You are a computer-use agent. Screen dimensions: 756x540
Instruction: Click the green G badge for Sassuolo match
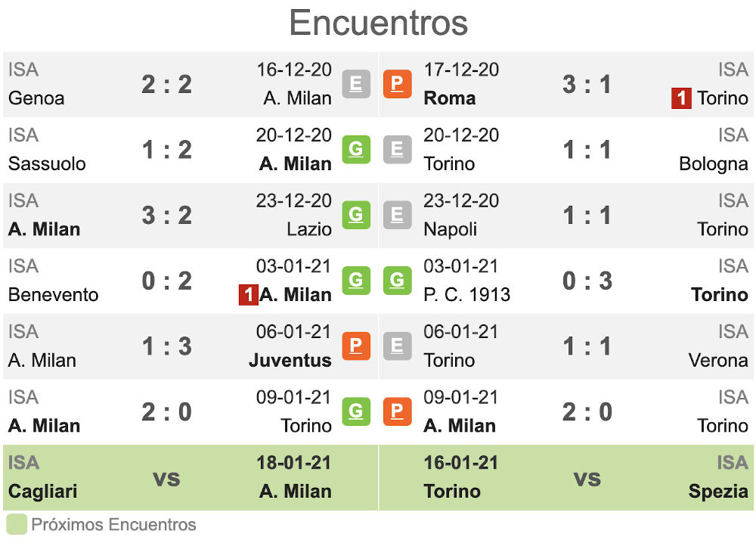point(356,150)
